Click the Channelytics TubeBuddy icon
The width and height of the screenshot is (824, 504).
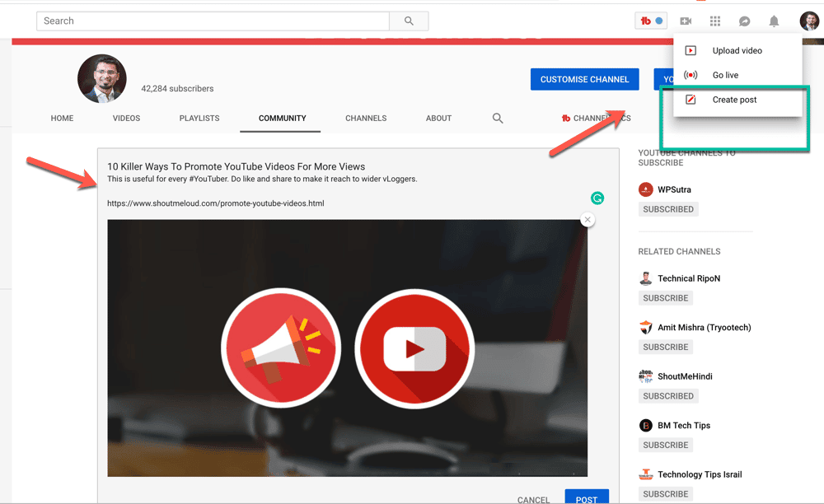click(x=565, y=118)
